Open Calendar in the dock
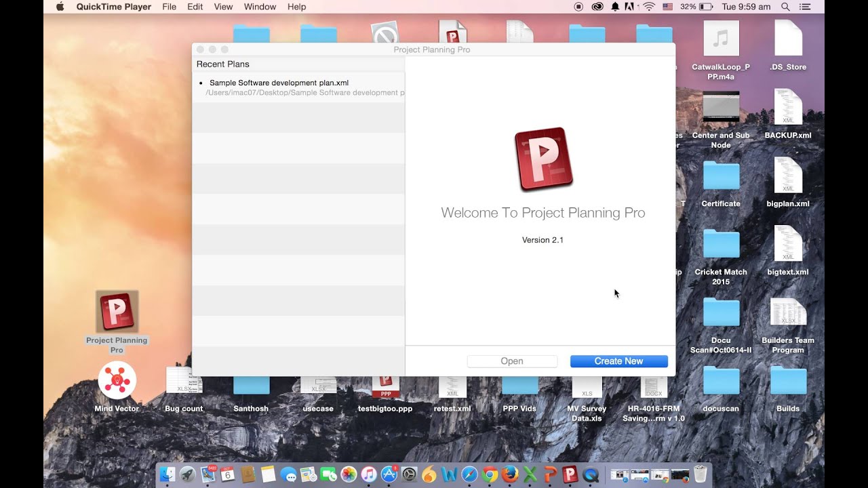Image resolution: width=868 pixels, height=488 pixels. tap(227, 474)
